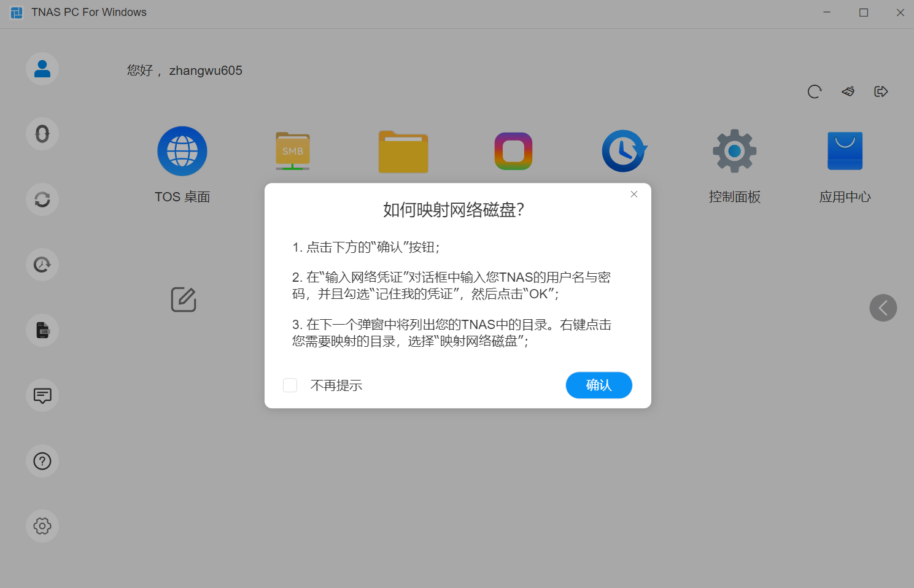The image size is (914, 588).
Task: Click the greeting text 您好, zhangwu605
Action: coord(185,71)
